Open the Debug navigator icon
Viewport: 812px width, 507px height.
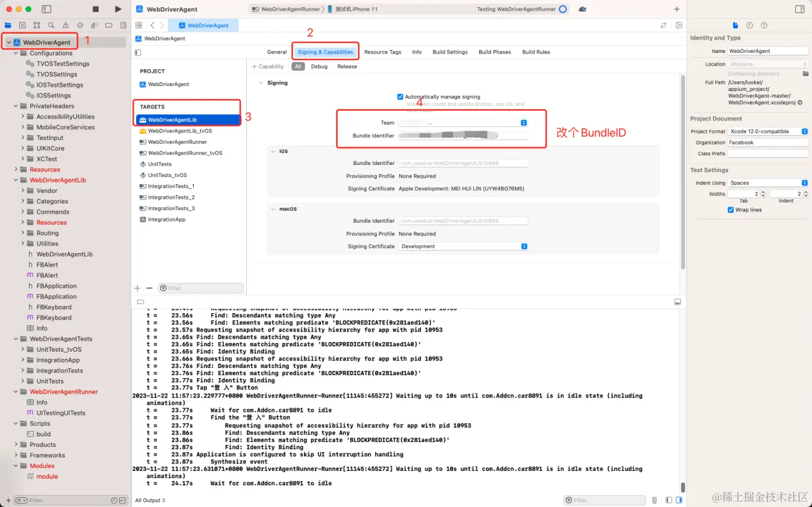95,25
